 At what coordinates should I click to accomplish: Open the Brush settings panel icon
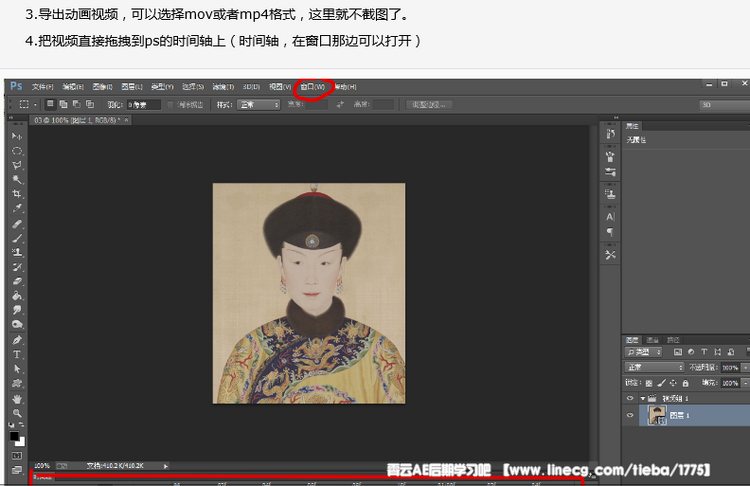pyautogui.click(x=610, y=172)
